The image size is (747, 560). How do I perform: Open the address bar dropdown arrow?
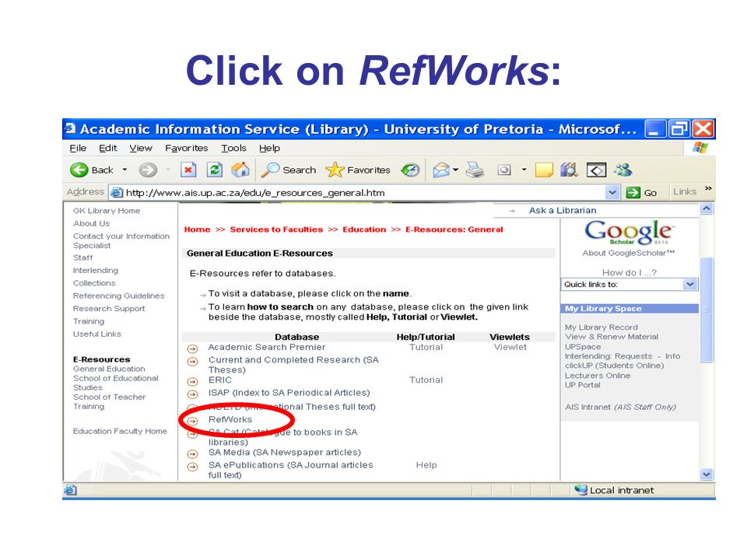(612, 192)
